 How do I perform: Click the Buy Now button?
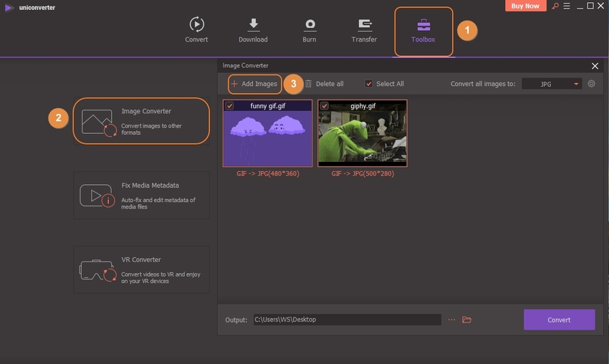(x=527, y=6)
